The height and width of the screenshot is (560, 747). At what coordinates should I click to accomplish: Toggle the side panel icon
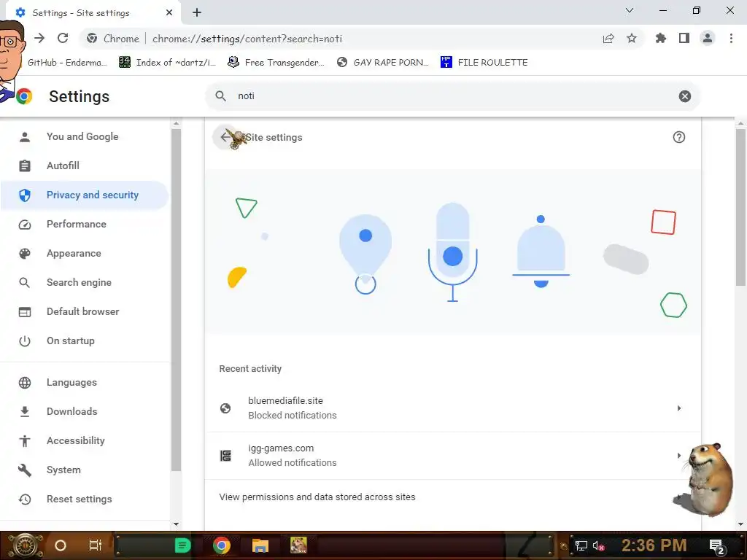684,39
